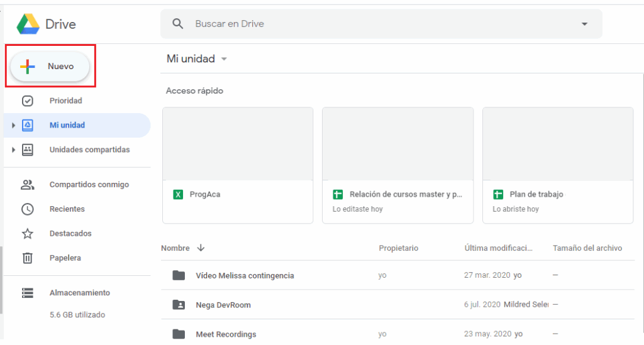The width and height of the screenshot is (644, 345).
Task: Expand Unidades compartidas tree arrow
Action: coord(13,150)
